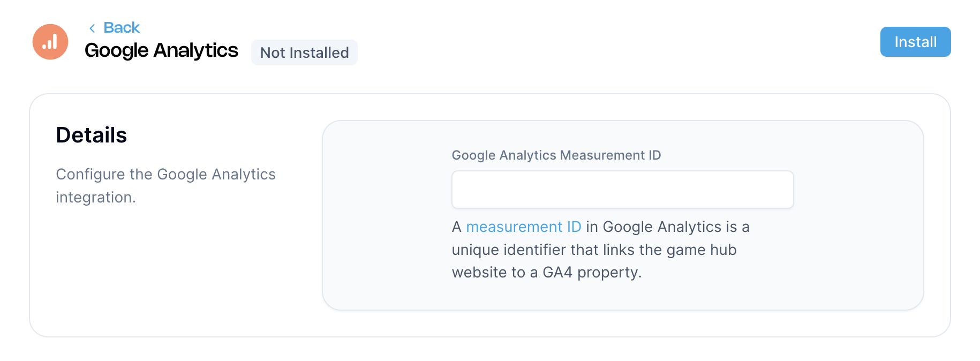This screenshot has height=361, width=980.
Task: Open the measurement ID documentation link
Action: tap(524, 227)
